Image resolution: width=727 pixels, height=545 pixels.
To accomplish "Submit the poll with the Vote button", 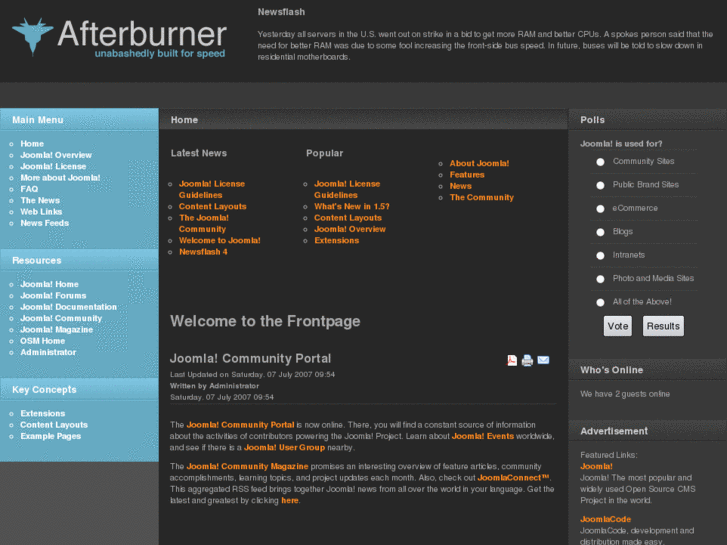I will 618,326.
